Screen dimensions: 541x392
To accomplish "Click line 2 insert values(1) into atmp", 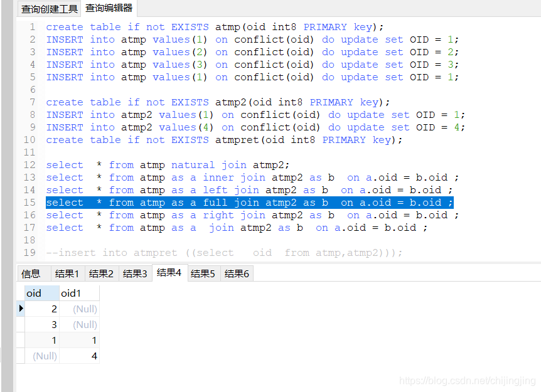I will tap(252, 40).
